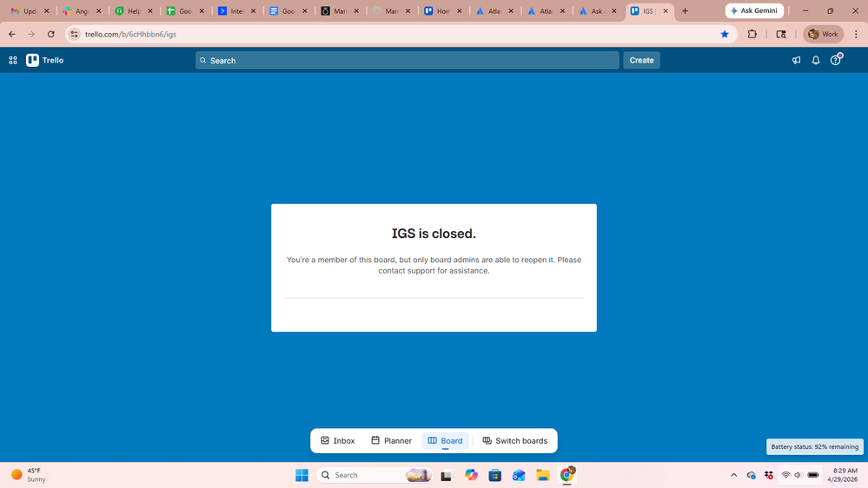Image resolution: width=868 pixels, height=488 pixels.
Task: Launch Copilot from the taskbar
Action: click(471, 475)
